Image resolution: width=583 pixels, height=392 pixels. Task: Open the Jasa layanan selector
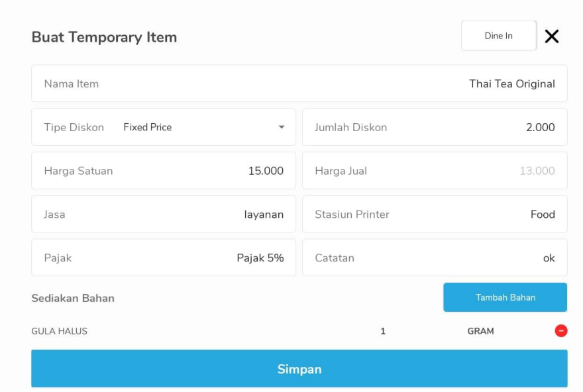coord(164,214)
